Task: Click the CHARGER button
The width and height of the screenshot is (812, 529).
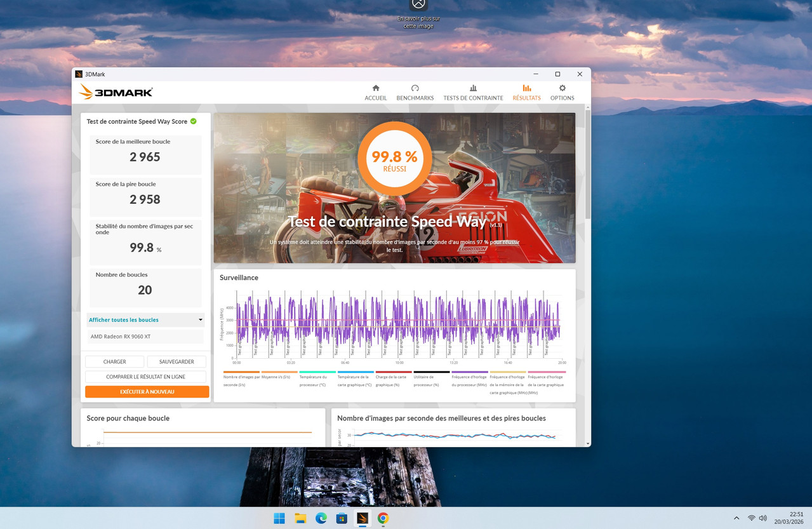Action: click(x=114, y=361)
